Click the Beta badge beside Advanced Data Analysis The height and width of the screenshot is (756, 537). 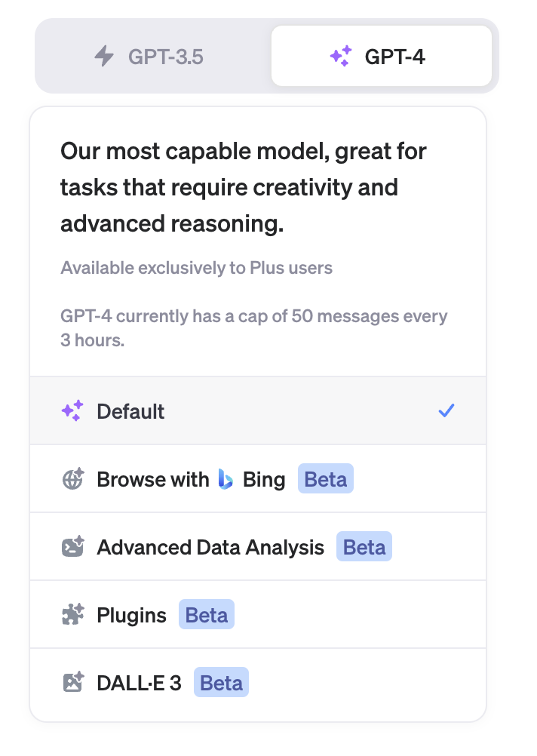tap(364, 547)
